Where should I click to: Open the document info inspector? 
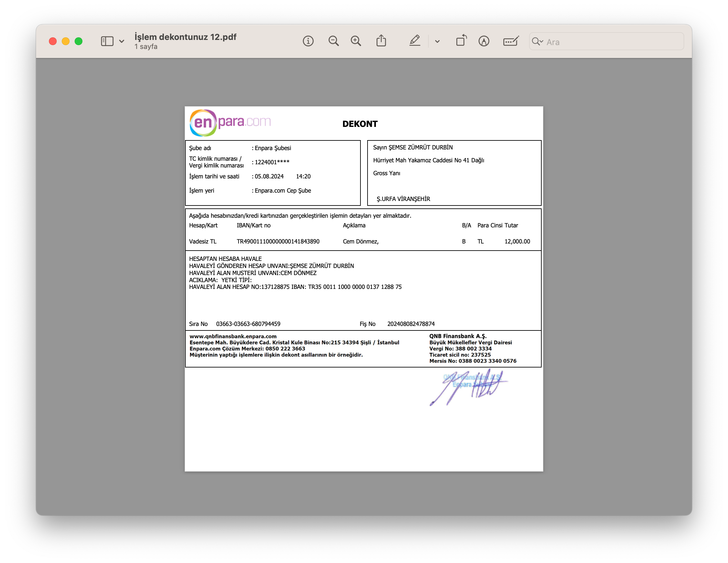point(308,41)
